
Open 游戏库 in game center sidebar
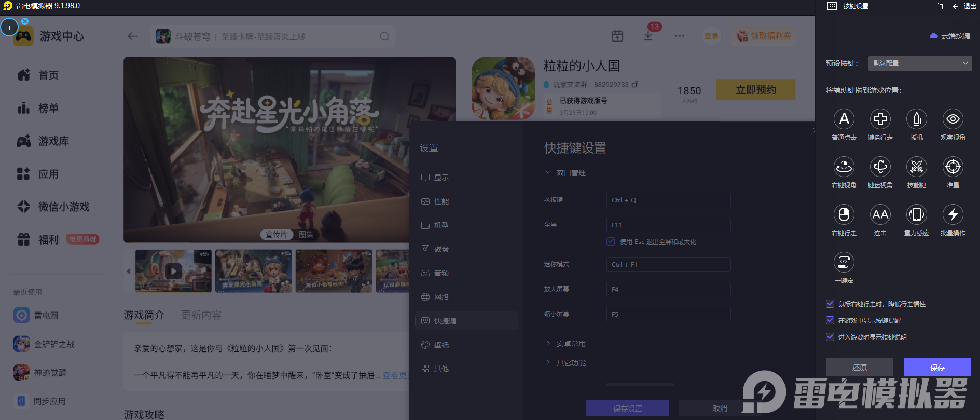[x=44, y=141]
